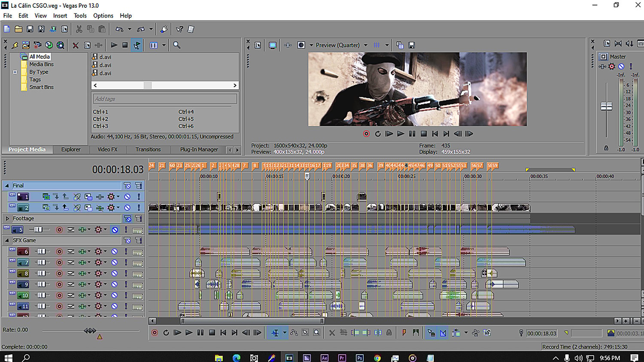The height and width of the screenshot is (362, 644).
Task: Select Smart Bins in the media tree
Action: (41, 87)
